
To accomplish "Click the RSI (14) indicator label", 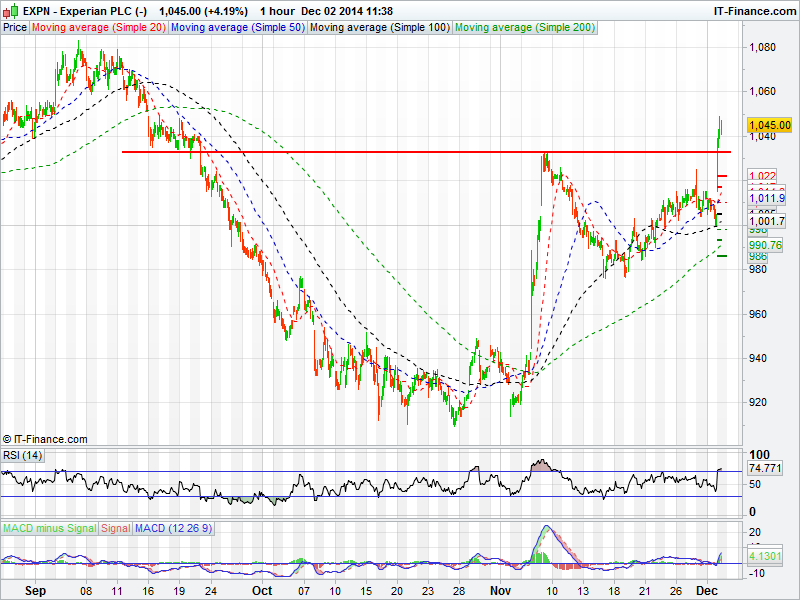I will click(x=22, y=455).
